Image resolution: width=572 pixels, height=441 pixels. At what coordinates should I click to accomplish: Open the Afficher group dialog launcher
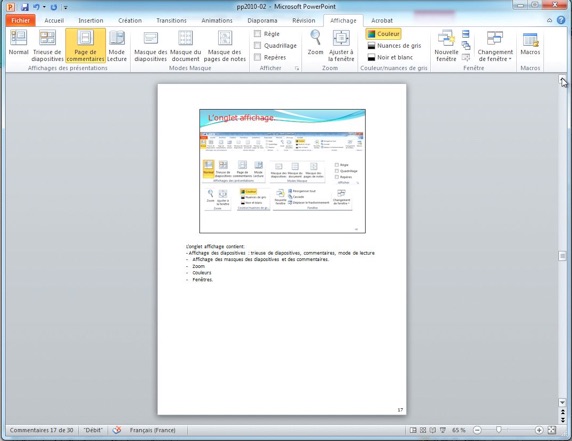(x=297, y=68)
